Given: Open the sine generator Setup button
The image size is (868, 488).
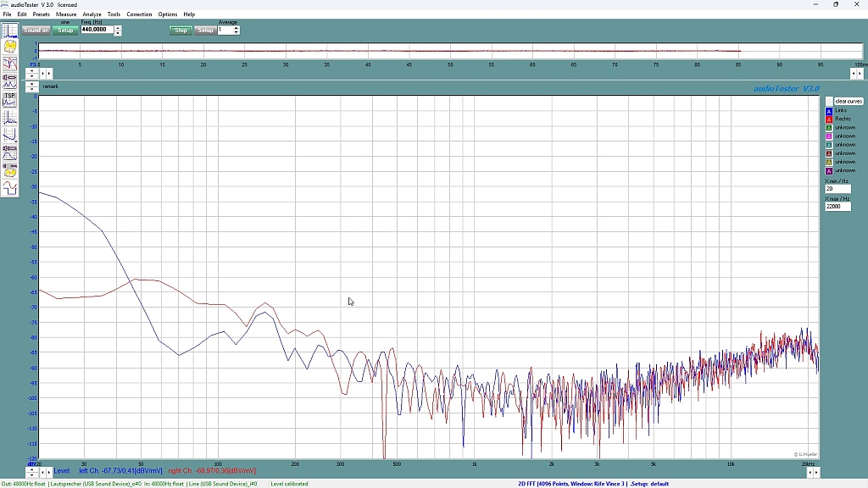Looking at the screenshot, I should pos(65,30).
